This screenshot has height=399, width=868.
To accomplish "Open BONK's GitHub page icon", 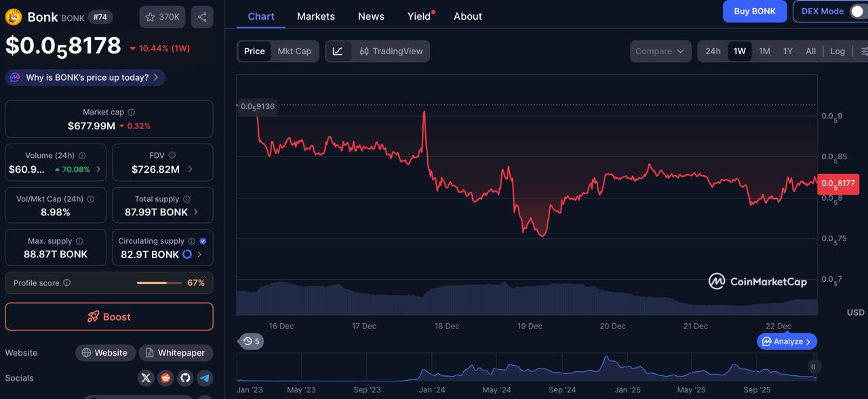I will (x=185, y=377).
